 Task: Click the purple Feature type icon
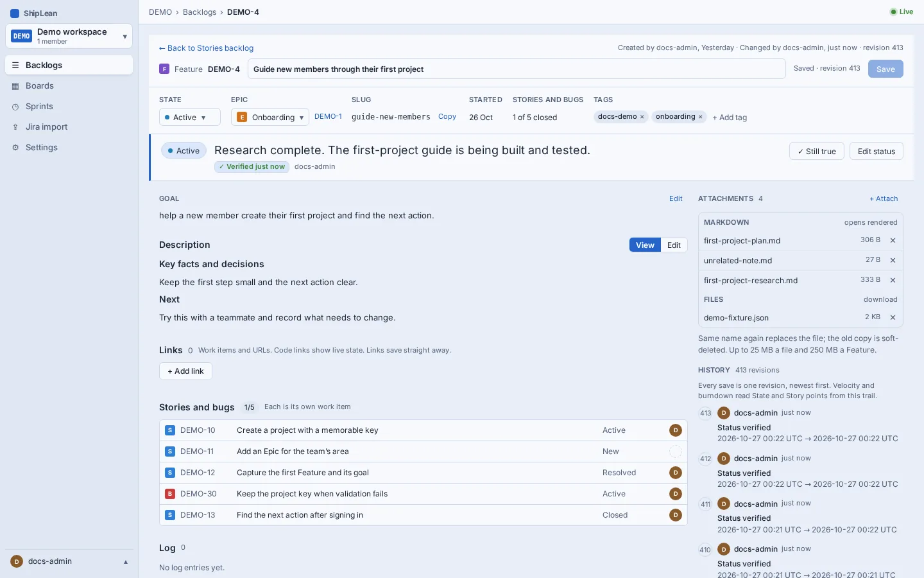pyautogui.click(x=164, y=69)
